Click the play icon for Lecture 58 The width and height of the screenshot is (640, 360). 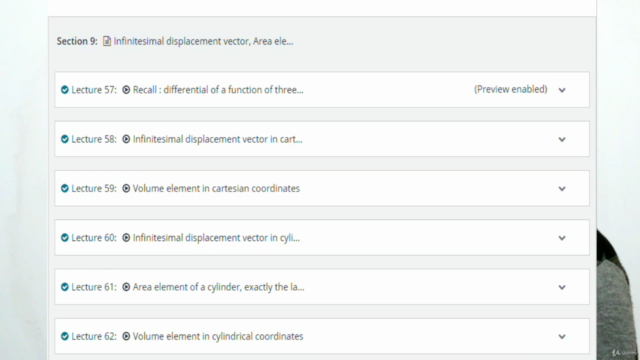(x=126, y=139)
